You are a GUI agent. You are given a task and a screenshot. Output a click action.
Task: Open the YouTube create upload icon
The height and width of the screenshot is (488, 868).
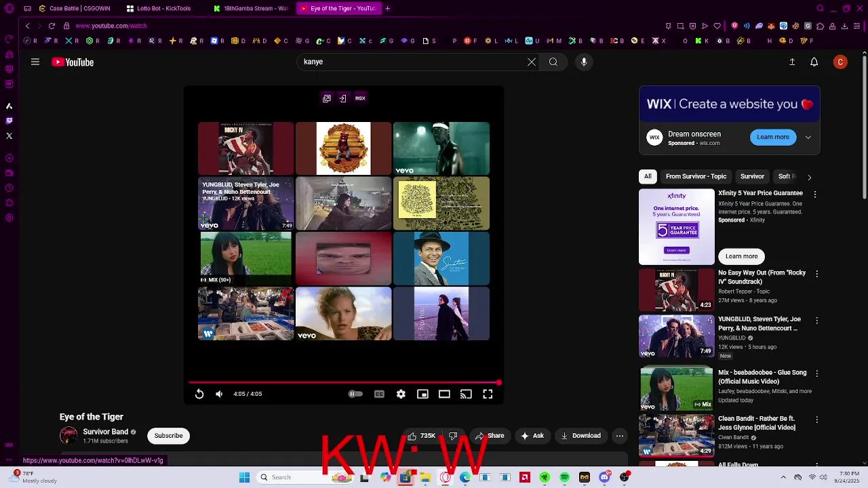pos(792,62)
